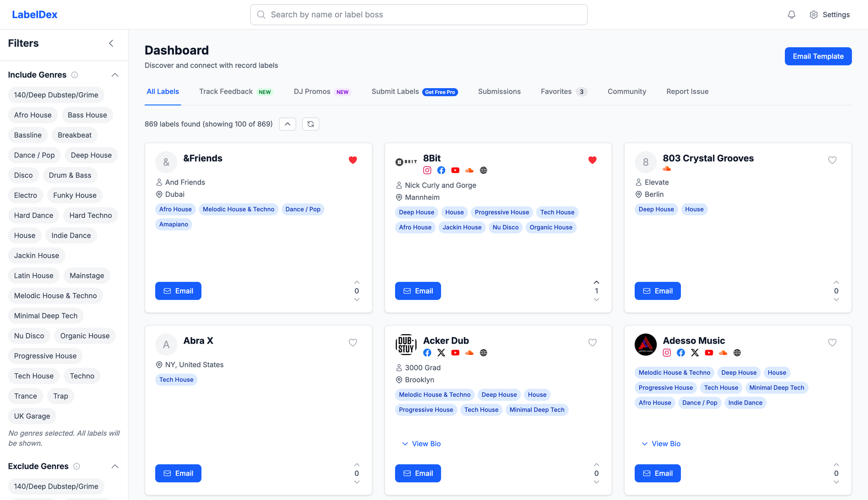Click the refresh labels icon
Screen dimensions: 868x500
[311, 124]
